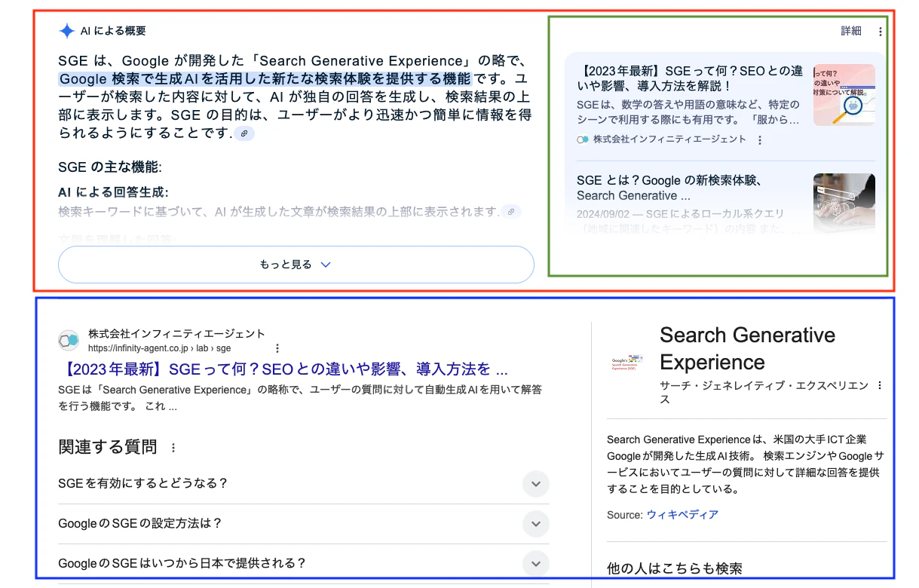919x588 pixels.
Task: Open the knowledge panel three-dot menu beside サーチ・ジェネレイティブ・エクスペリエンス
Action: (879, 386)
